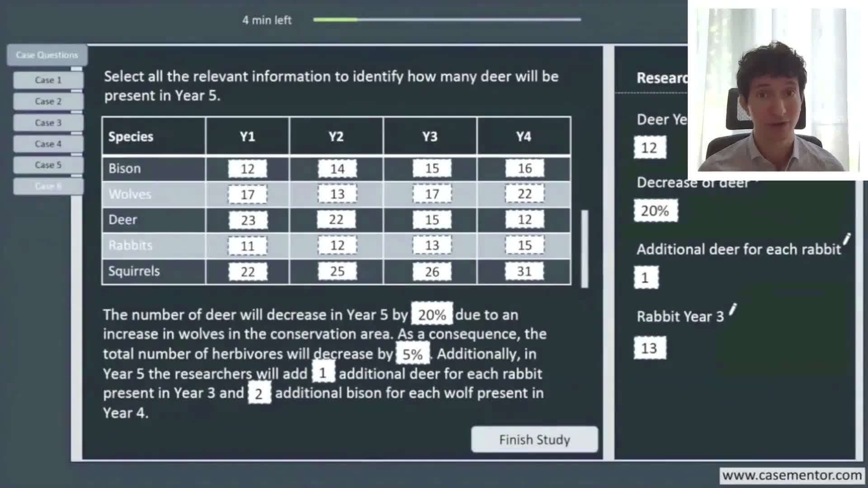Viewport: 868px width, 488px height.
Task: Select Wolves Y1 value 17
Action: [x=247, y=194]
